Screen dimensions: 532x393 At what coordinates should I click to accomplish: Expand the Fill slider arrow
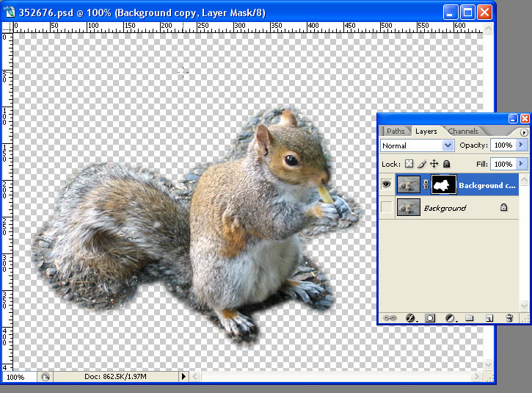point(522,164)
